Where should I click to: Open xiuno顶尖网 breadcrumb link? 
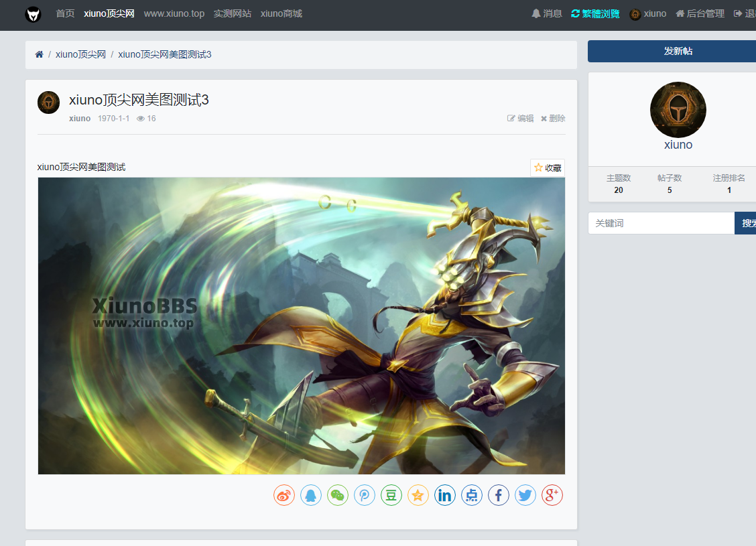click(80, 54)
